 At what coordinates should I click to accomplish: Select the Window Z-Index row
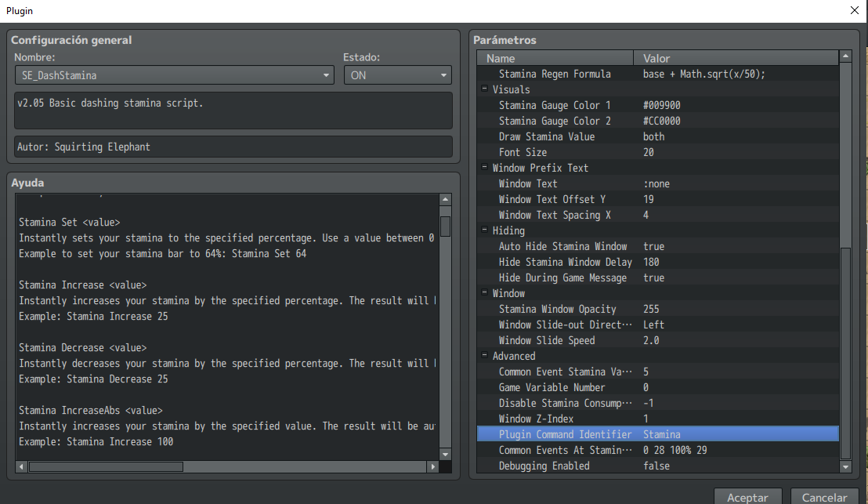coord(657,419)
